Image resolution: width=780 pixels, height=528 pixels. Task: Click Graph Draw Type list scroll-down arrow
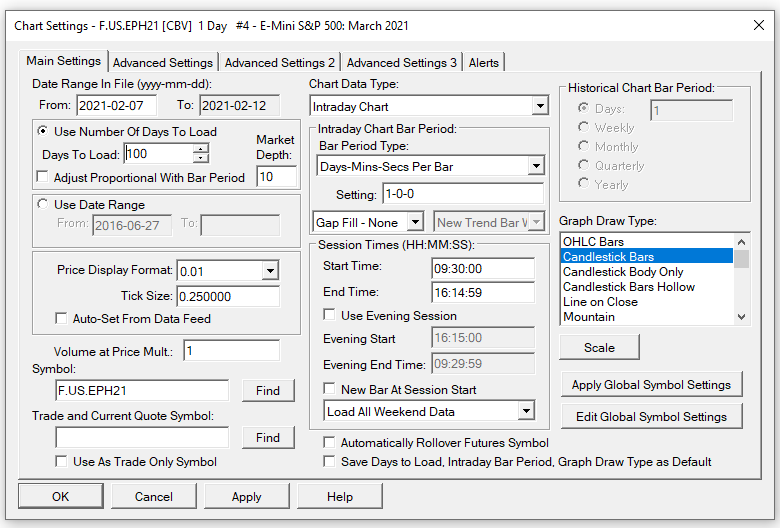click(741, 317)
